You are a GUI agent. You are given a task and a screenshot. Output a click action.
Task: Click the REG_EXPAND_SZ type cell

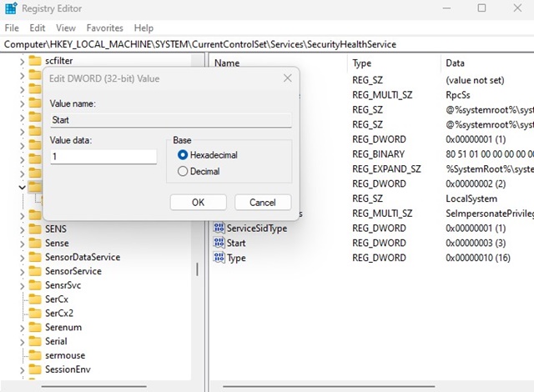pyautogui.click(x=386, y=168)
